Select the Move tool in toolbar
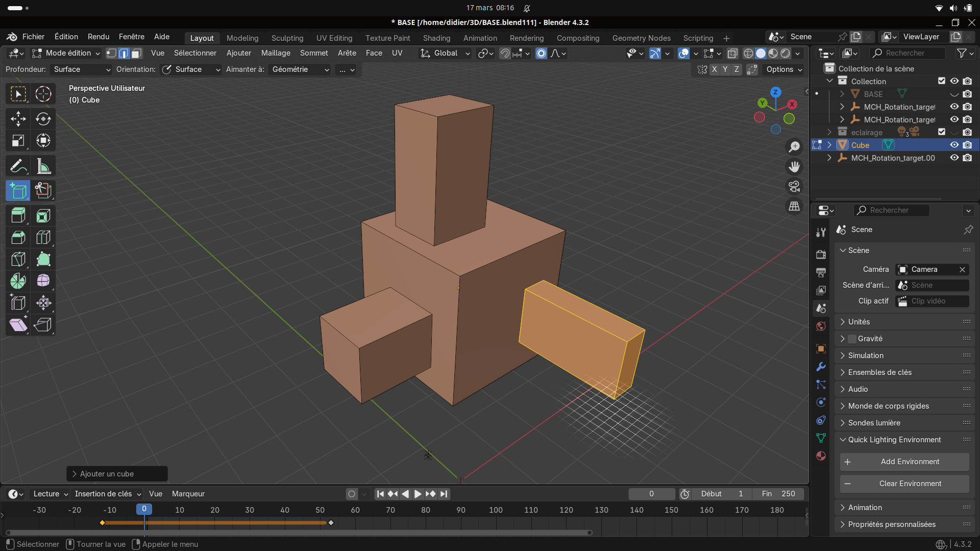This screenshot has width=980, height=551. [x=18, y=119]
